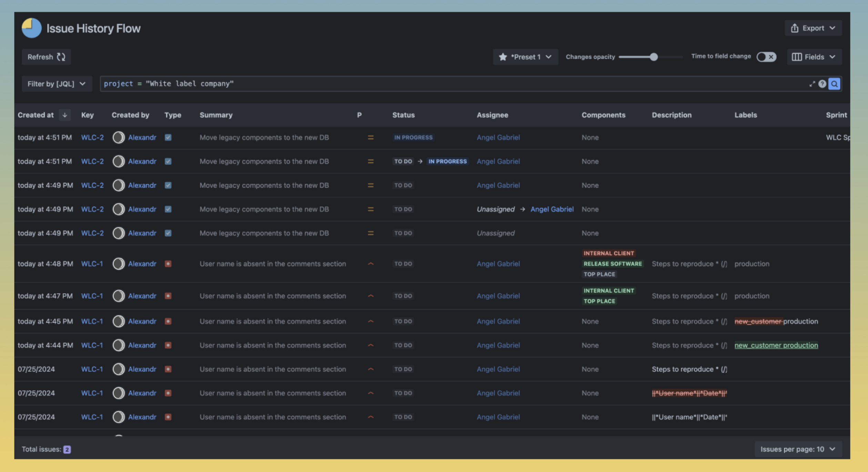Open the WLC-2 issue key link in first row
This screenshot has width=868, height=472.
point(92,137)
